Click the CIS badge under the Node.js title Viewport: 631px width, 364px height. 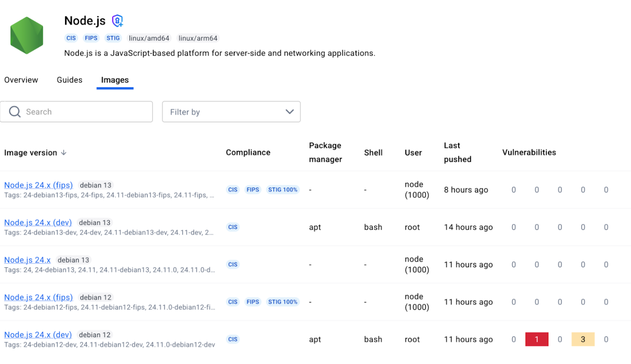(71, 38)
